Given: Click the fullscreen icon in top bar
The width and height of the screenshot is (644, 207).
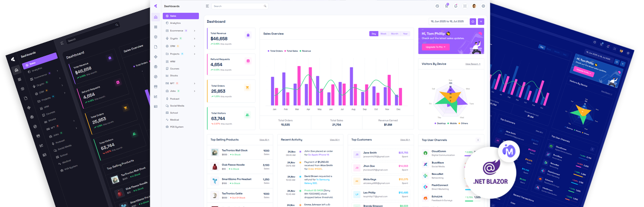Looking at the screenshot, I should click(x=465, y=6).
